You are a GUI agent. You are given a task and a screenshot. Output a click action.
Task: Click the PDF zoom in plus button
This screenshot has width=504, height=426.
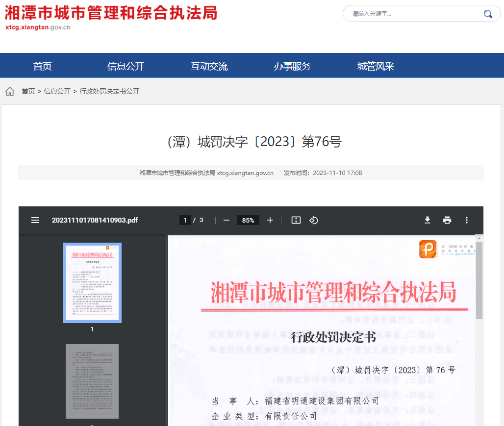pos(270,220)
